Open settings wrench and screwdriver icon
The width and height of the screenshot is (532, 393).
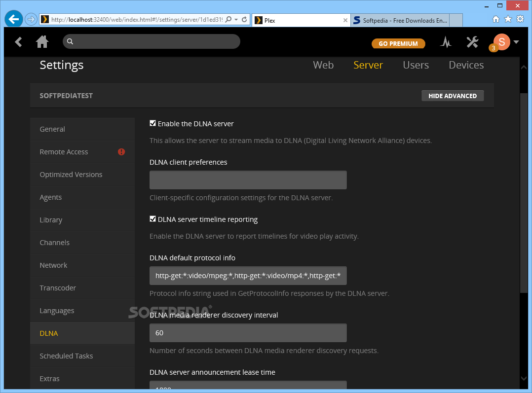point(472,42)
